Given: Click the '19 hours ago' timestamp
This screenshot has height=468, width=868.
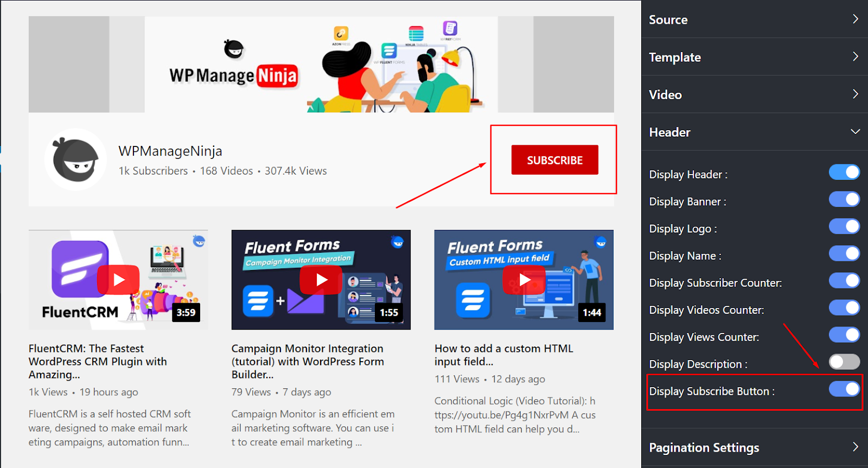Looking at the screenshot, I should (x=108, y=392).
